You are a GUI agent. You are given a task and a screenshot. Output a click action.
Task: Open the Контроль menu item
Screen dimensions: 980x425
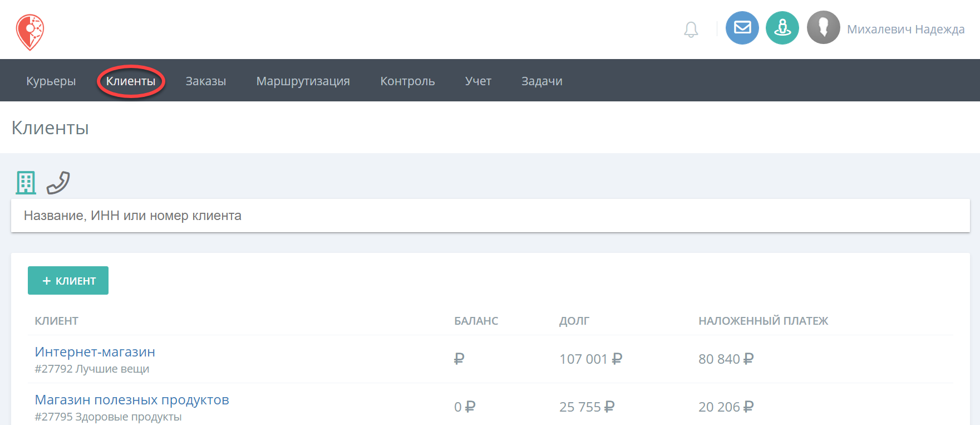407,81
